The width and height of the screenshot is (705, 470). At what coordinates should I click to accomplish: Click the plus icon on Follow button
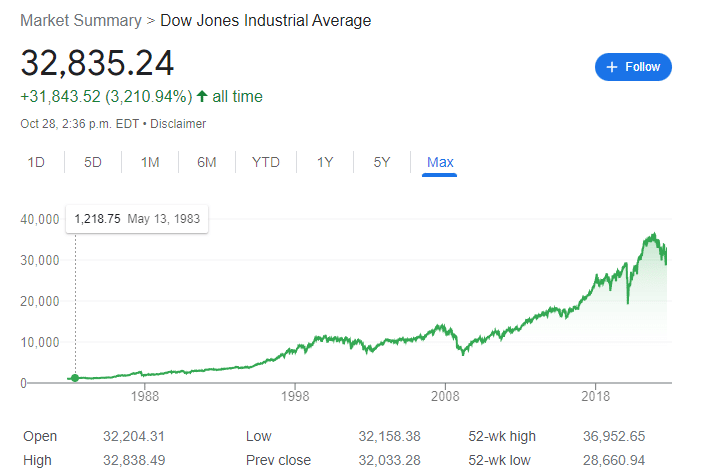point(612,67)
